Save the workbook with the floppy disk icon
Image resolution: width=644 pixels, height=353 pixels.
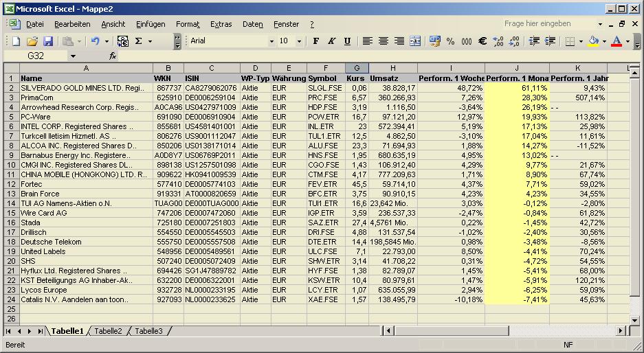click(48, 41)
